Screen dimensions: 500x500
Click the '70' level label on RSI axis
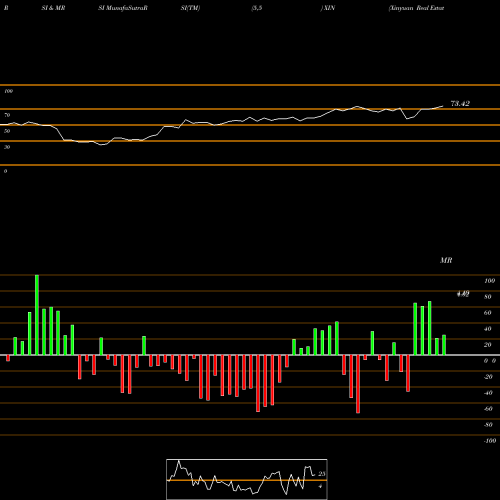pyautogui.click(x=7, y=115)
